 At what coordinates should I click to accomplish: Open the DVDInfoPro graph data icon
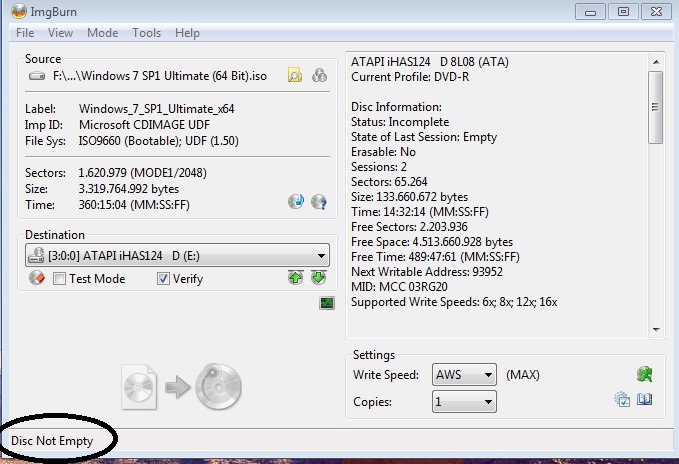pos(327,303)
